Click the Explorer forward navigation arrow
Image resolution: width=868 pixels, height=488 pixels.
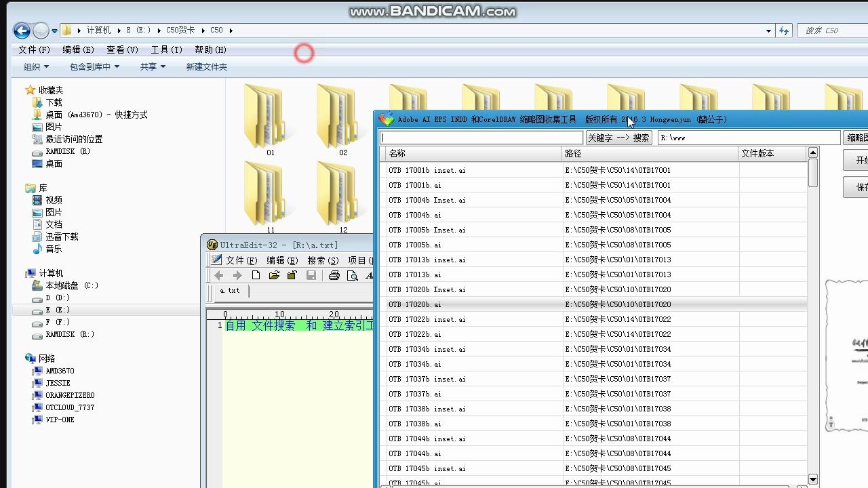pos(41,30)
